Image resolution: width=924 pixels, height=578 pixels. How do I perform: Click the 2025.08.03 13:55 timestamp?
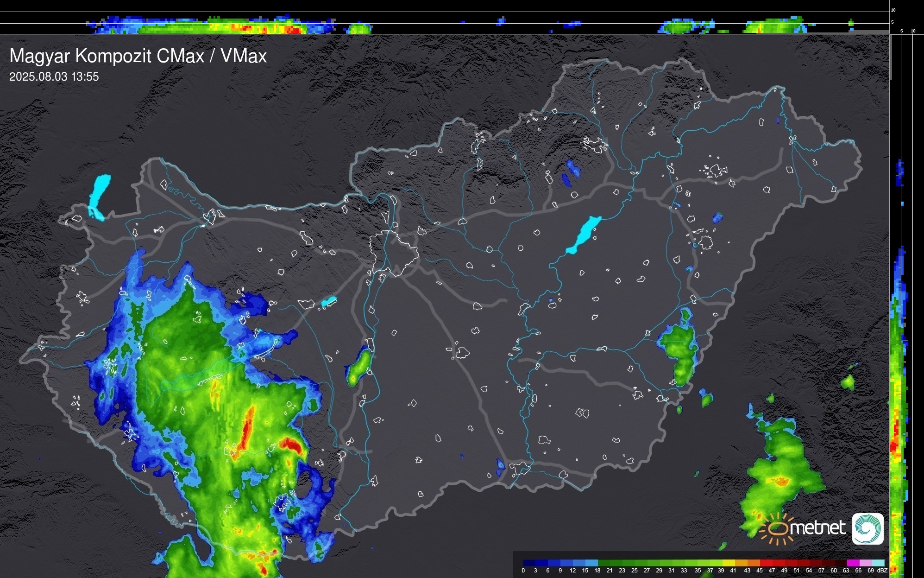(54, 77)
